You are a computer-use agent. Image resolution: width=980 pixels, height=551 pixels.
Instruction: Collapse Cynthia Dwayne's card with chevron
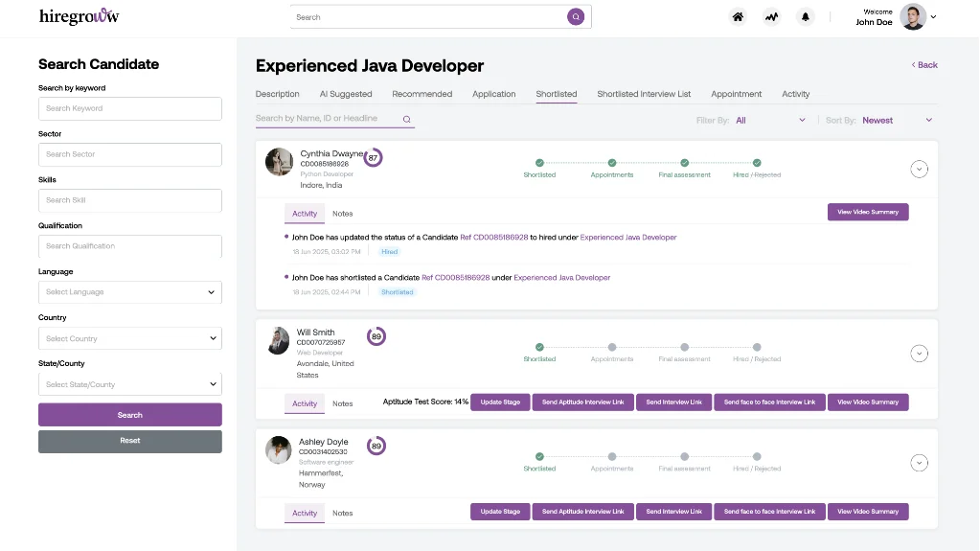919,170
